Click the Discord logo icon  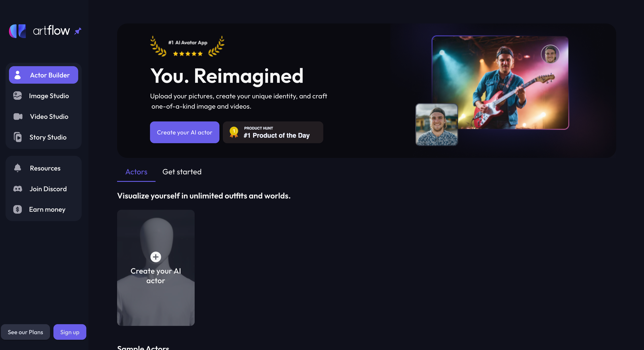tap(18, 189)
